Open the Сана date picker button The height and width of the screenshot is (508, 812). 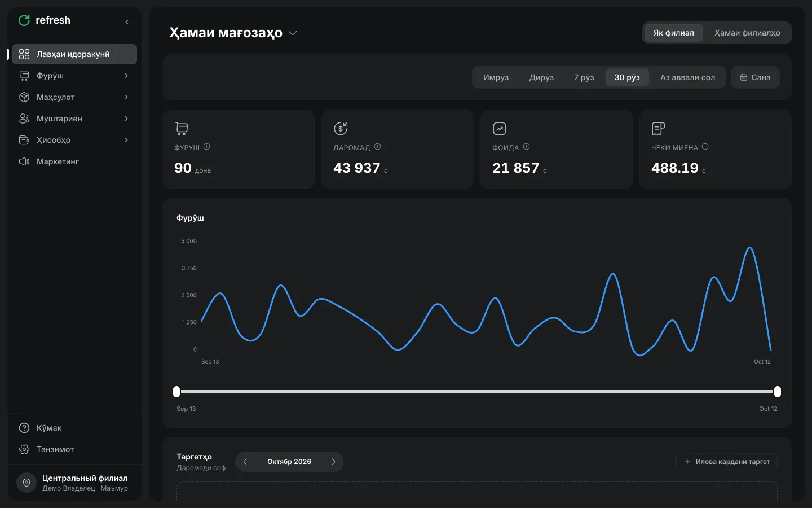(756, 77)
